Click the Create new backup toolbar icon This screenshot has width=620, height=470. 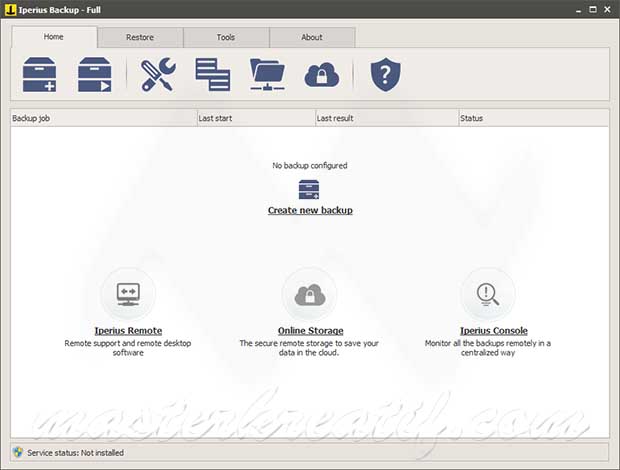[40, 74]
